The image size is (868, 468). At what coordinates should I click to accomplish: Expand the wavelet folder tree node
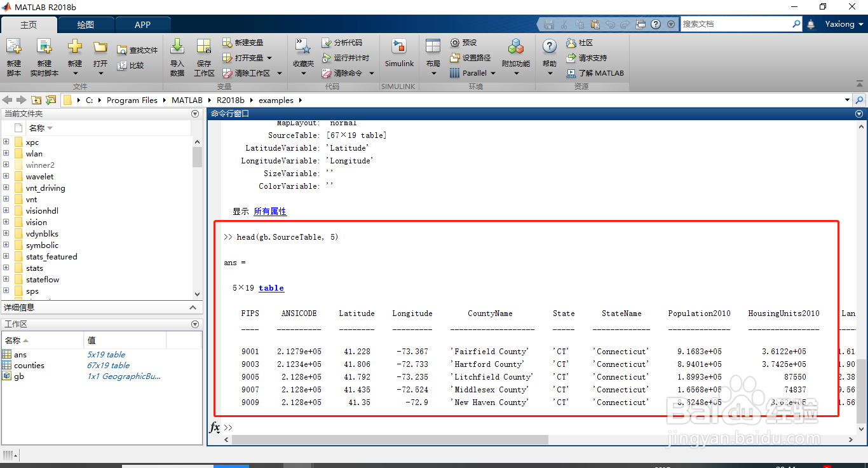coord(6,176)
